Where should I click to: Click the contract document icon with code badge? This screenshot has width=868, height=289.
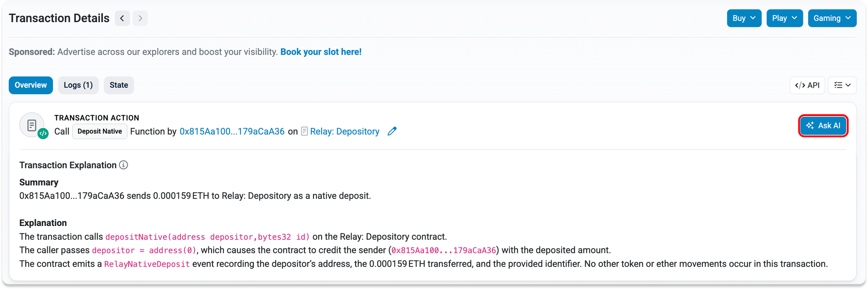click(33, 126)
